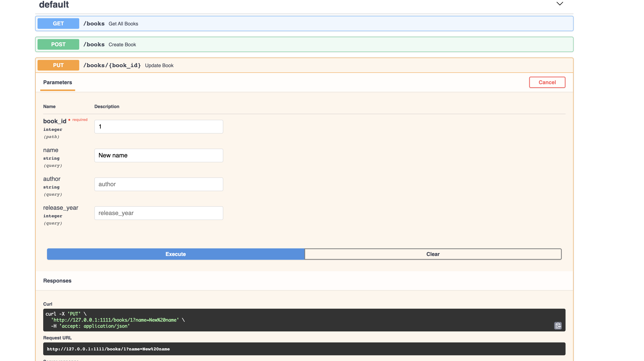The image size is (644, 361).
Task: Click the default section heading
Action: (x=54, y=5)
